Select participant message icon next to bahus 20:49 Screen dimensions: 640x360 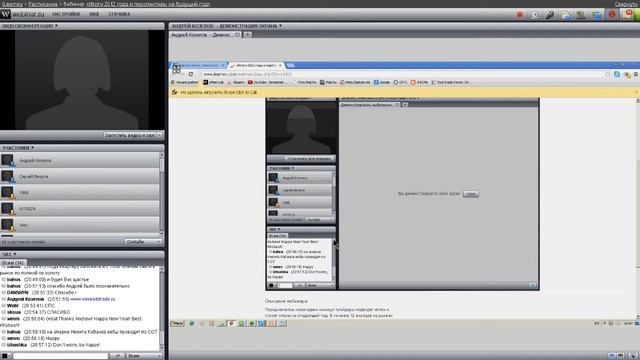tap(4, 280)
